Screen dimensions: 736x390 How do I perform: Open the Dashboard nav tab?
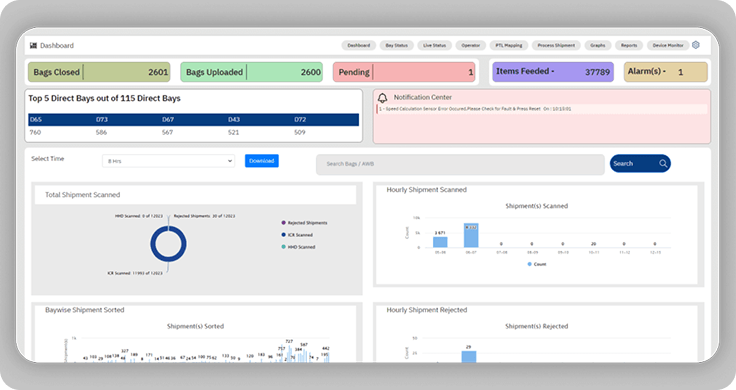pyautogui.click(x=359, y=46)
